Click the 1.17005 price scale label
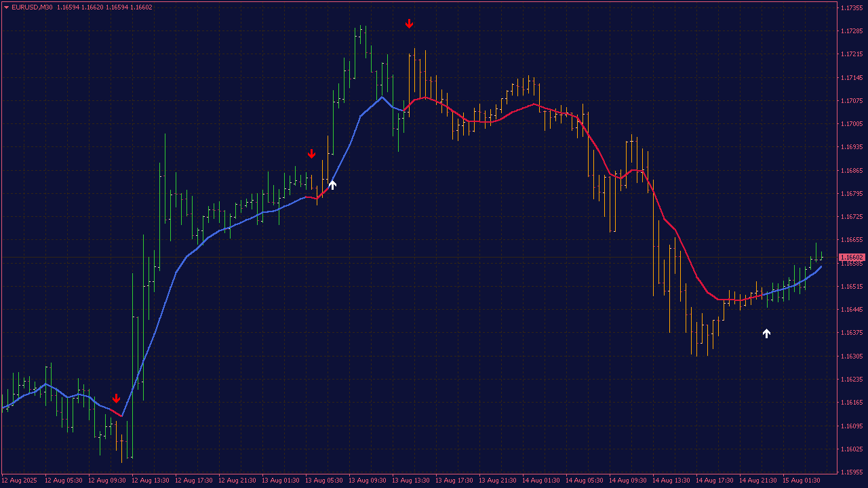The height and width of the screenshot is (488, 868). [852, 124]
